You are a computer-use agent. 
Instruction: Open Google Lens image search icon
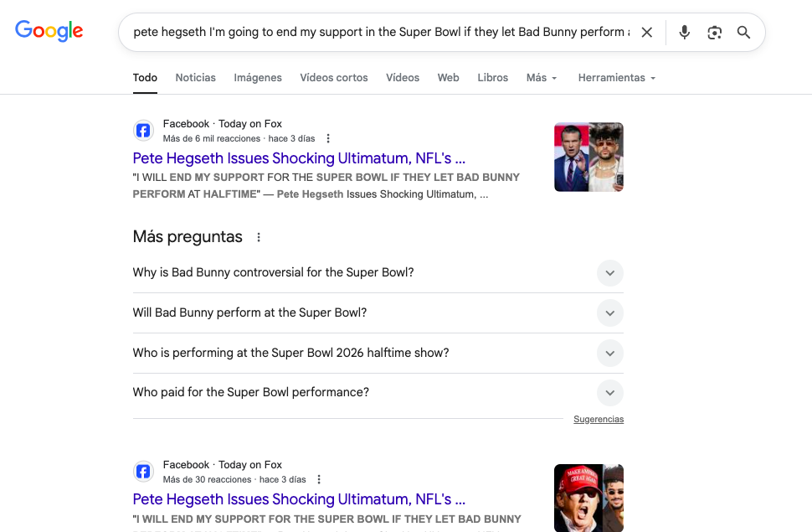tap(714, 33)
